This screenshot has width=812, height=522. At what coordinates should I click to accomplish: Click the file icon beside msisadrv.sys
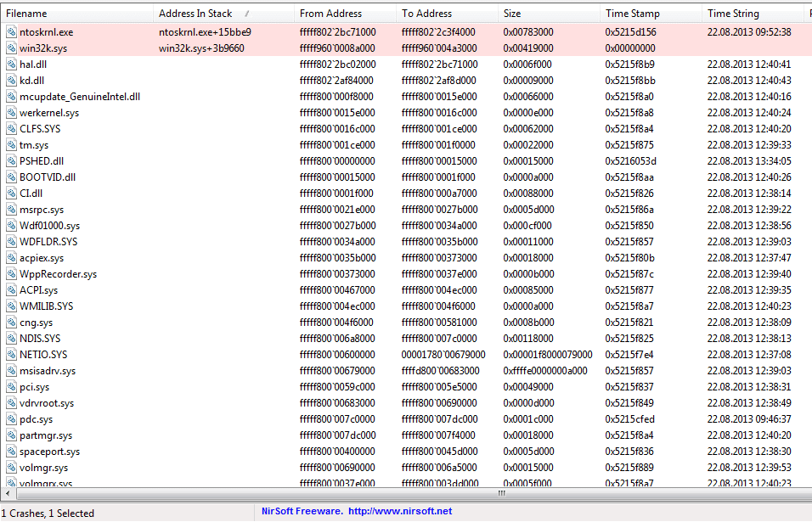(x=11, y=370)
